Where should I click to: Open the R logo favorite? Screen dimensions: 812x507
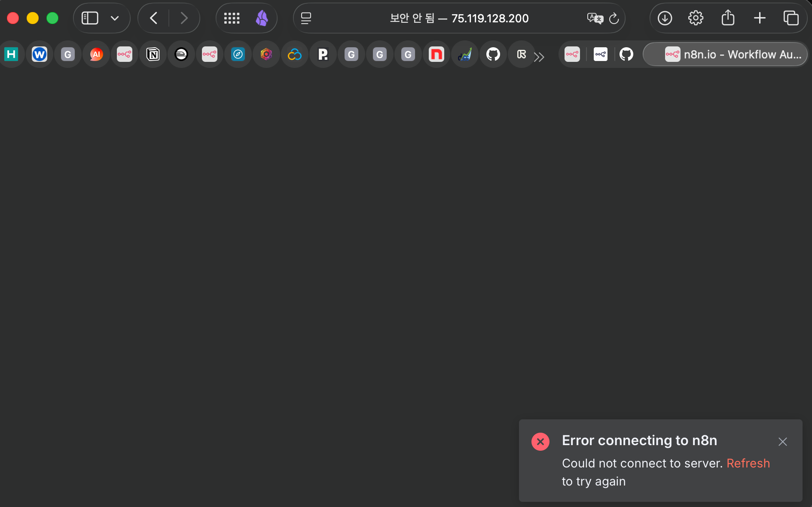pyautogui.click(x=522, y=54)
